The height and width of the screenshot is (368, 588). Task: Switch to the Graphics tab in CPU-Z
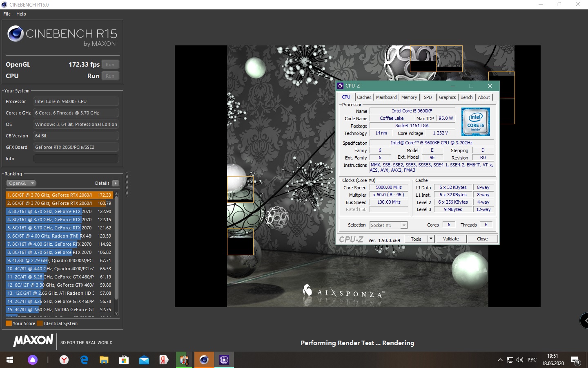click(x=447, y=97)
